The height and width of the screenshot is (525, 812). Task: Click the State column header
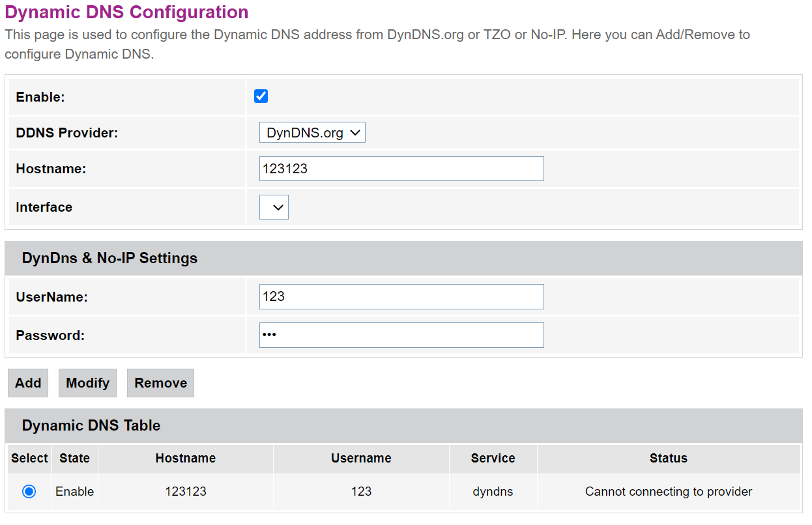click(x=74, y=459)
